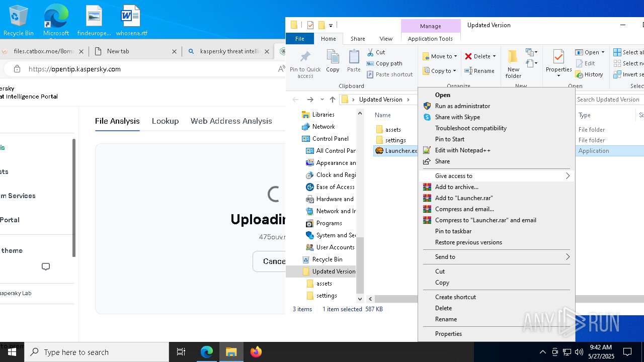Click navigation pane scrollbar down arrow
The height and width of the screenshot is (362, 644).
360,299
